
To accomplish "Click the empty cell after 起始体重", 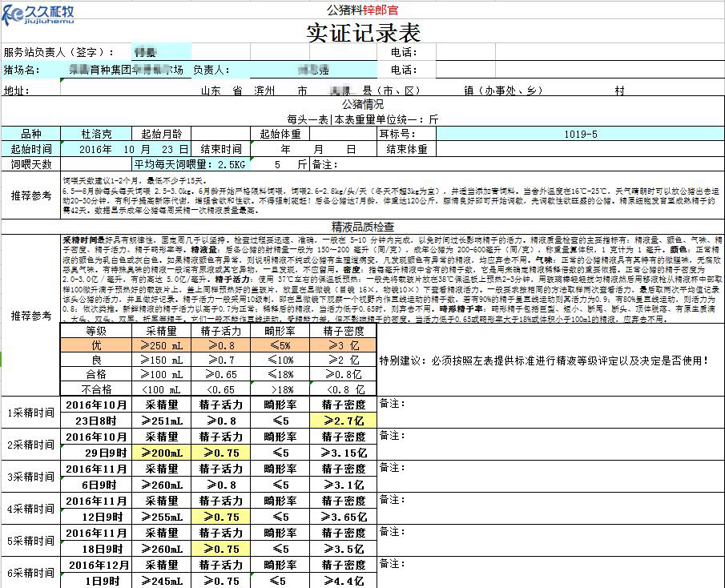I will [x=344, y=134].
